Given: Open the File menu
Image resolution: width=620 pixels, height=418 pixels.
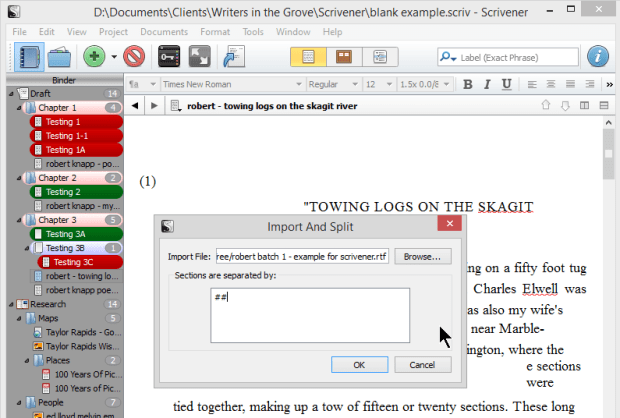Looking at the screenshot, I should point(19,32).
